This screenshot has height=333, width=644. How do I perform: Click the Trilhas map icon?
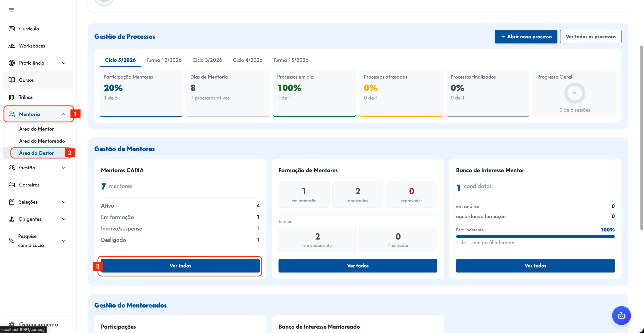coord(12,97)
